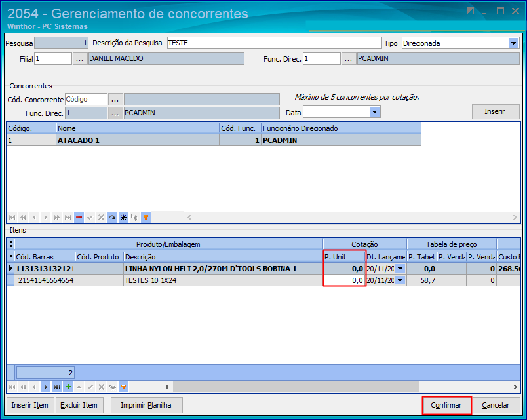Viewport: 527px width, 420px height.
Task: Click the previous-page double arrow in Concorrentes navigator
Action: pos(23,218)
